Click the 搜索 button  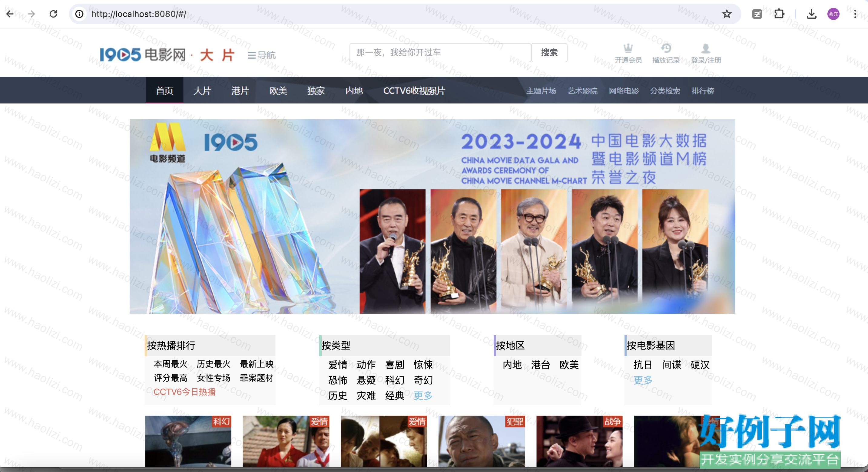pyautogui.click(x=549, y=53)
